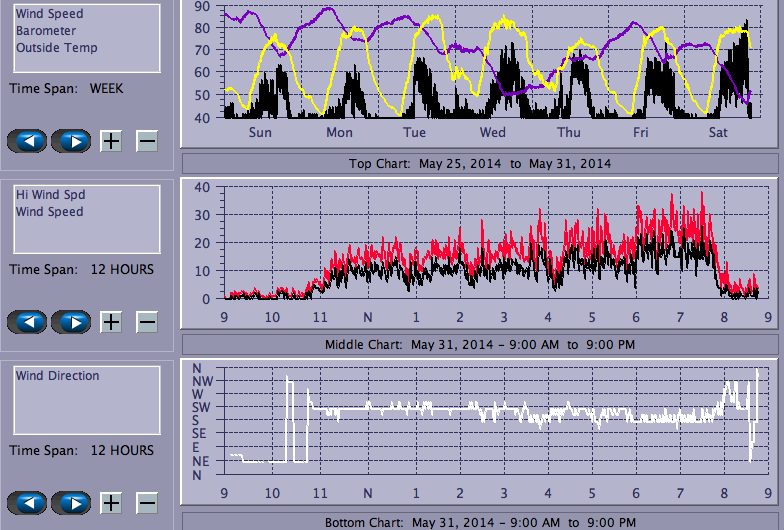Click Wind Speed in middle chart list

(49, 212)
